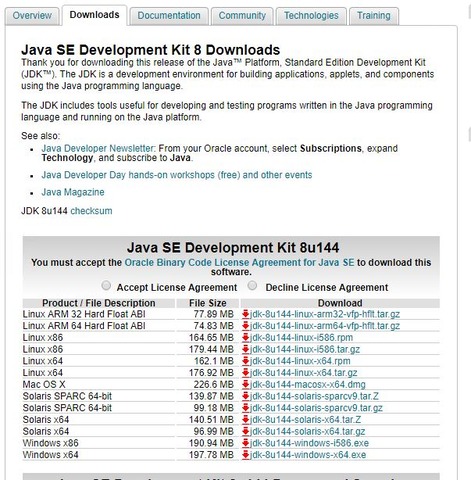Click the Windows x86 product description

[x=51, y=443]
